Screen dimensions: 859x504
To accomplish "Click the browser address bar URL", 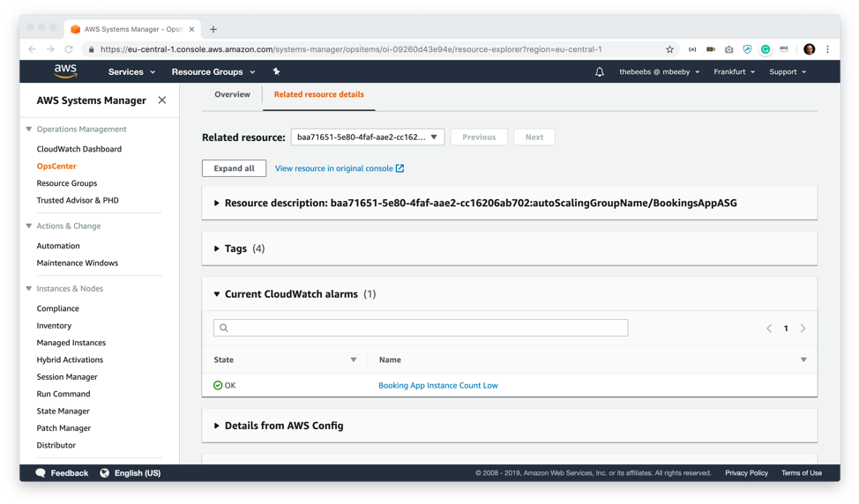I will pyautogui.click(x=351, y=49).
